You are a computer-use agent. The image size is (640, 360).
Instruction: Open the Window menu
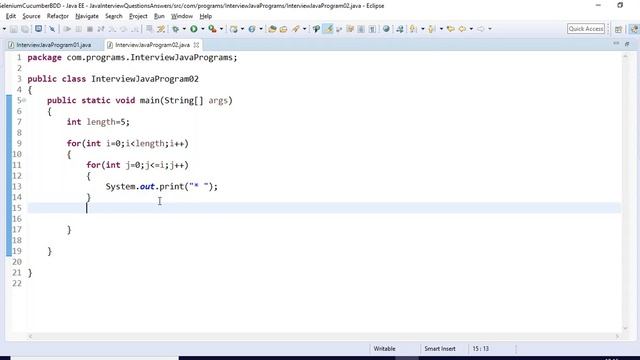tap(182, 16)
